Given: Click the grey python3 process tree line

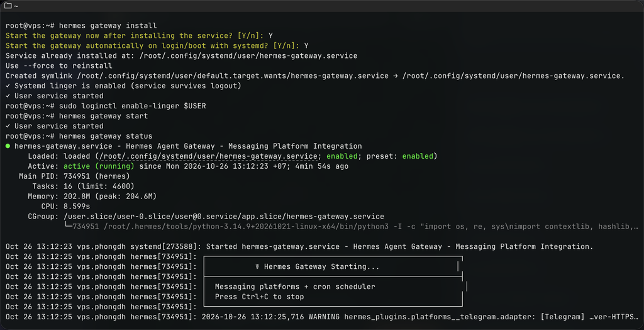Looking at the screenshot, I should (352, 226).
